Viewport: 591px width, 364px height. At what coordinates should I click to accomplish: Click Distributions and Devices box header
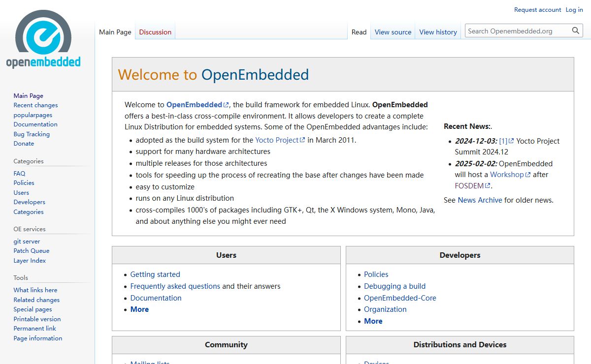tap(460, 345)
